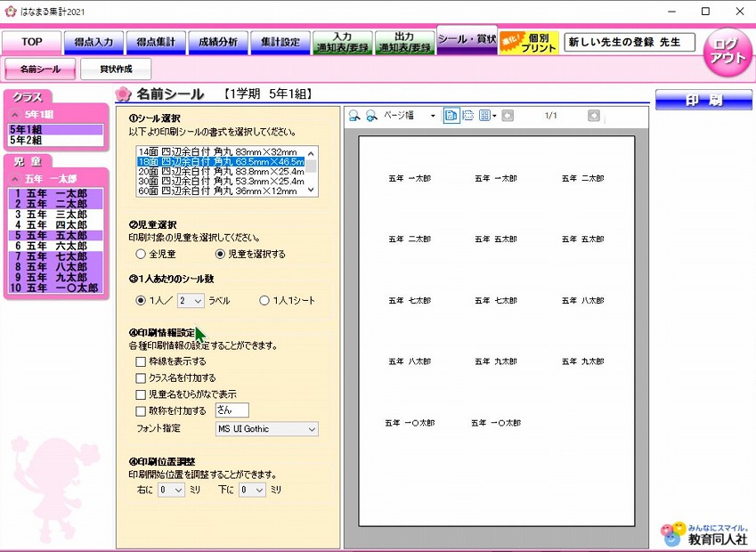756x552 pixels.
Task: Click the pink flower icon beside 名前シール
Action: [124, 94]
